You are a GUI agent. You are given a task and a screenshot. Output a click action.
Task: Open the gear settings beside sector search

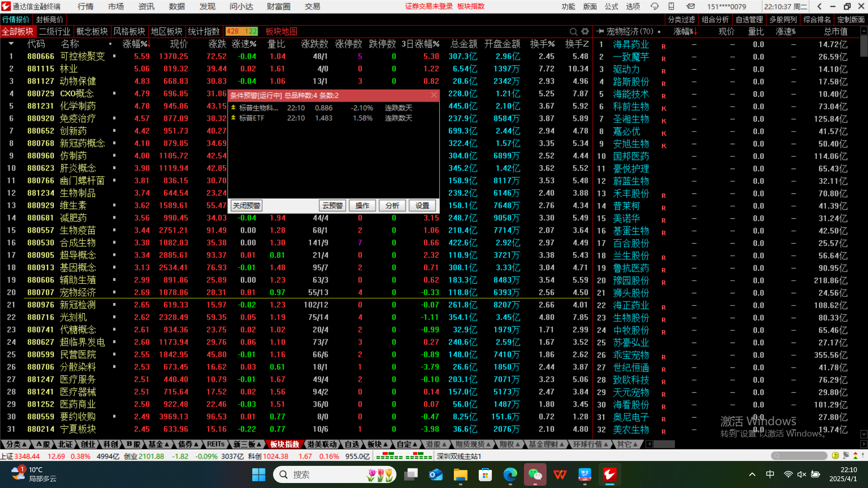585,32
